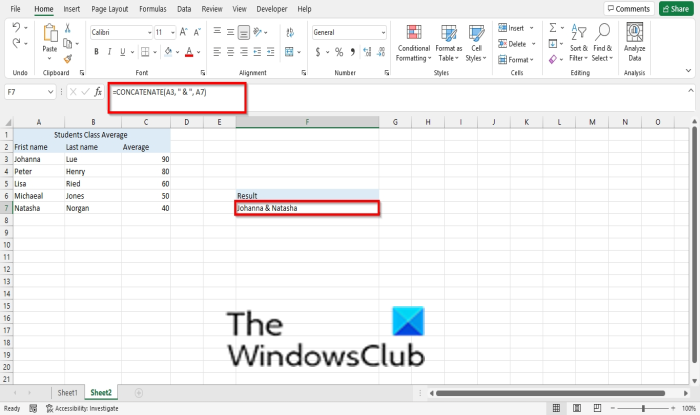Screen dimensions: 700x415
Task: Toggle Top Align
Action: tap(217, 31)
